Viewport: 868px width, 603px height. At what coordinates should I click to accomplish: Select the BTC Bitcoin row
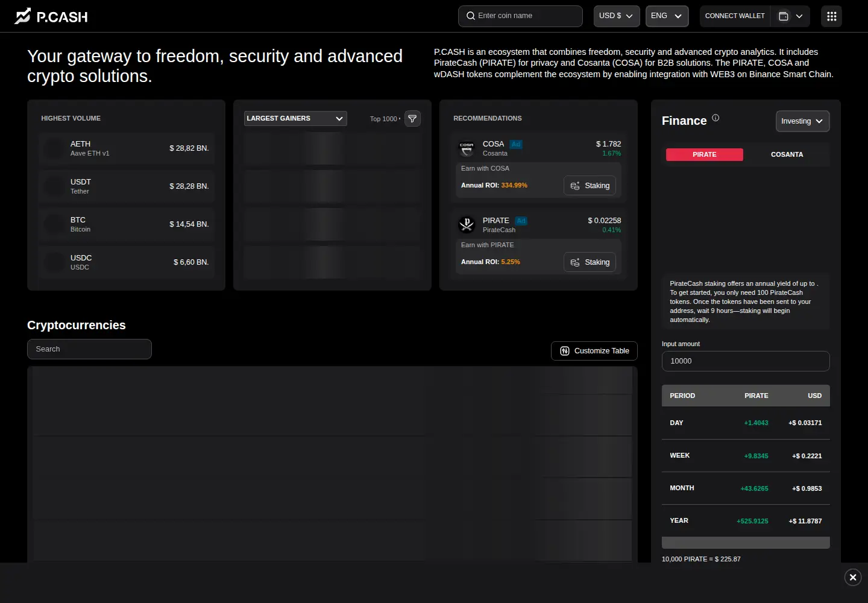[x=127, y=224]
